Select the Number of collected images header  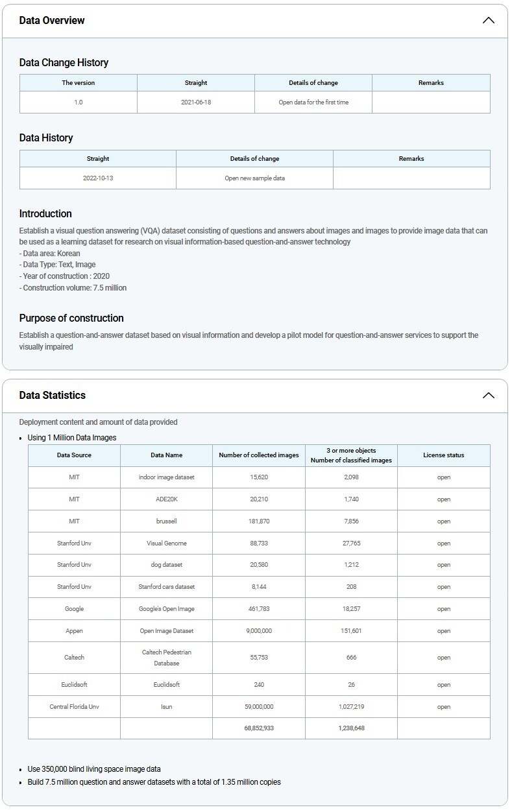click(259, 455)
